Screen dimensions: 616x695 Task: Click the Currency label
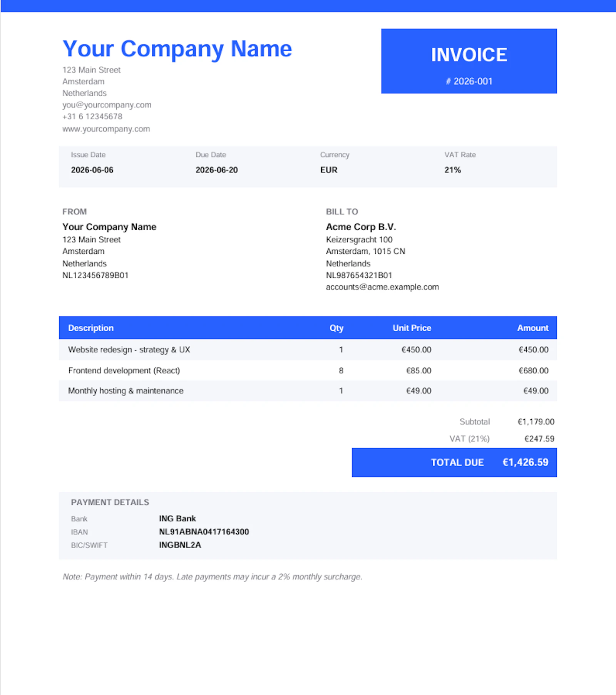[335, 155]
